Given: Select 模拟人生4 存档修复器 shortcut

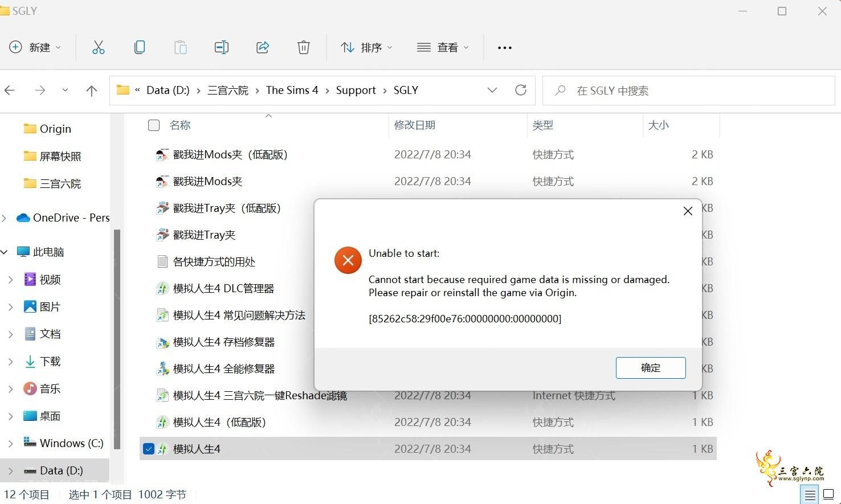Looking at the screenshot, I should pos(215,342).
